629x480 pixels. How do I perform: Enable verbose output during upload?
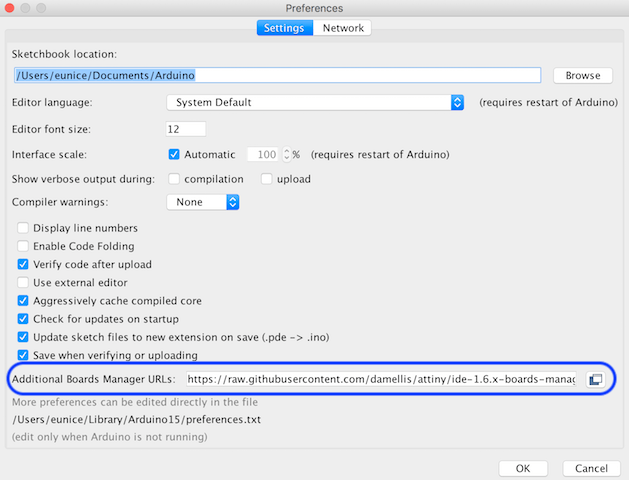coord(266,179)
